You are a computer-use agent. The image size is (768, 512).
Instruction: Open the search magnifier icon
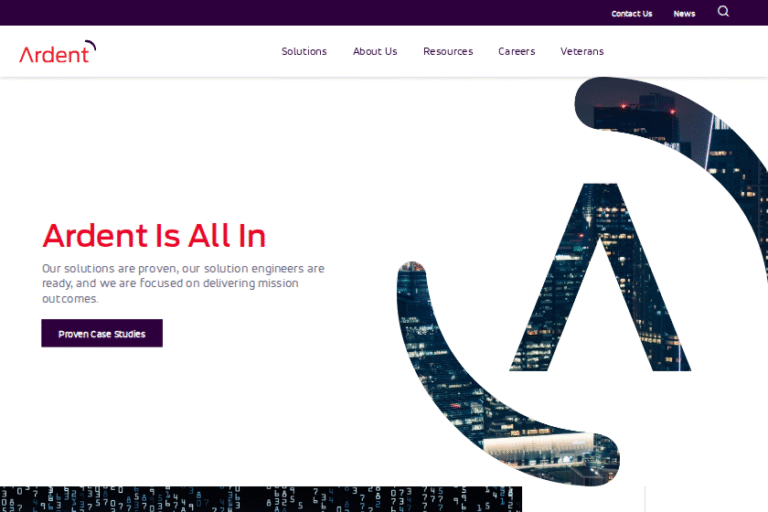point(723,11)
